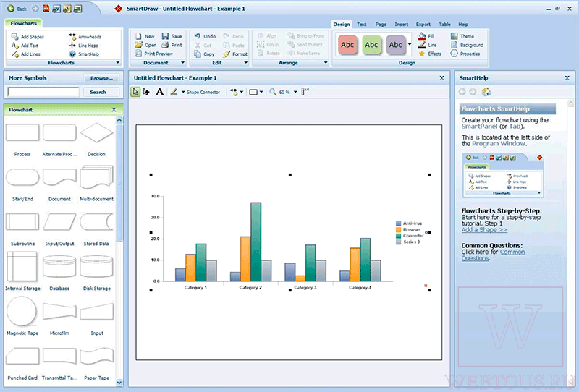Pick the green Abc style swatch
The image size is (579, 392).
[371, 45]
